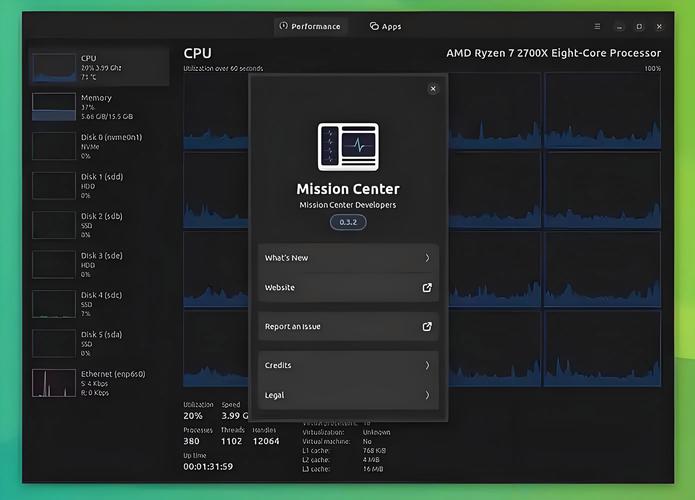Click AMD Ryzen 7 2700X processor title
The image size is (695, 500).
pyautogui.click(x=553, y=53)
